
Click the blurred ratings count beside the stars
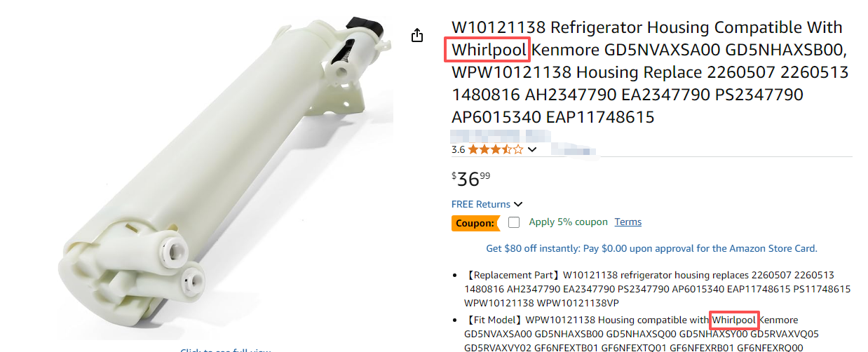coord(573,149)
